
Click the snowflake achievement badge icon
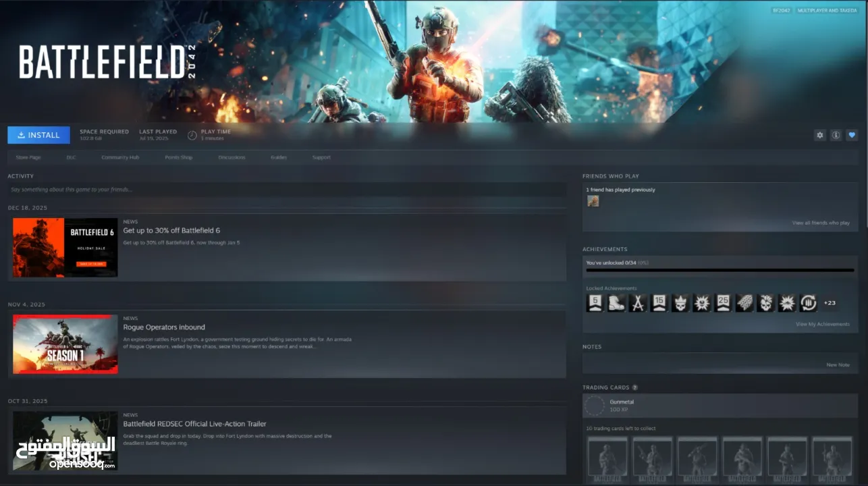click(786, 302)
